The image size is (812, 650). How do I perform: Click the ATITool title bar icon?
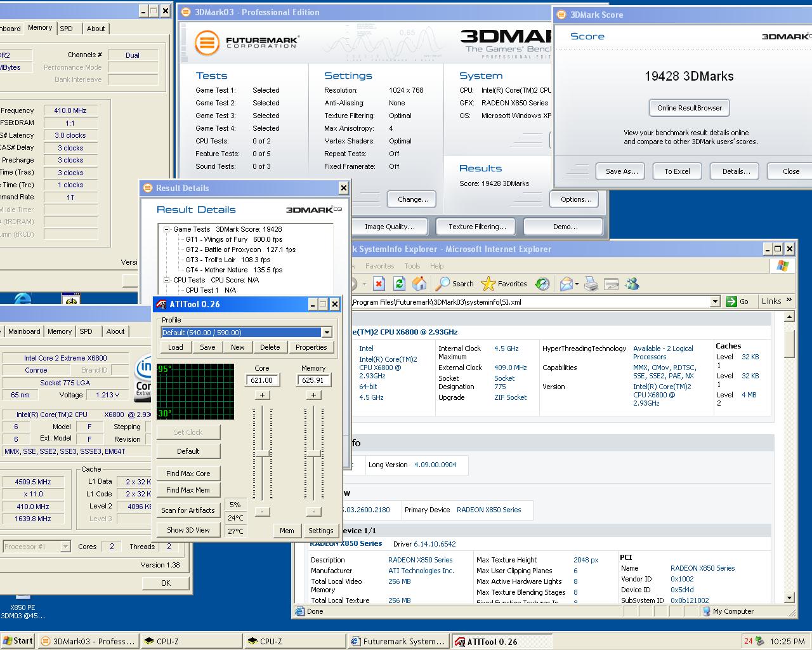pos(161,304)
